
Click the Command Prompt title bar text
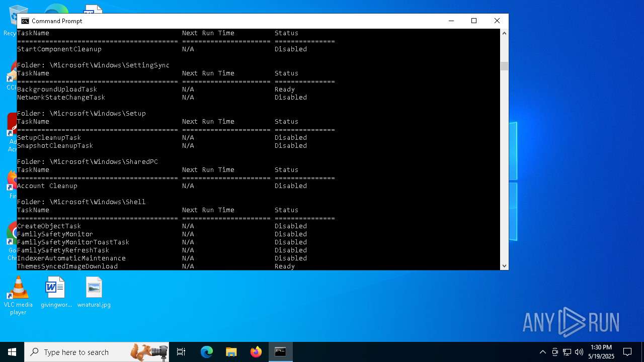point(57,21)
